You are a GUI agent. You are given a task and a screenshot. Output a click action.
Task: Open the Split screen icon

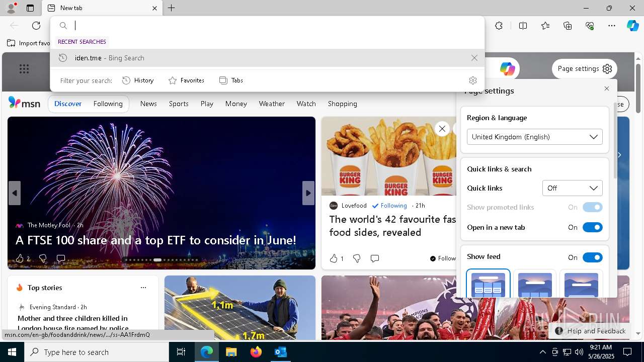point(523,26)
